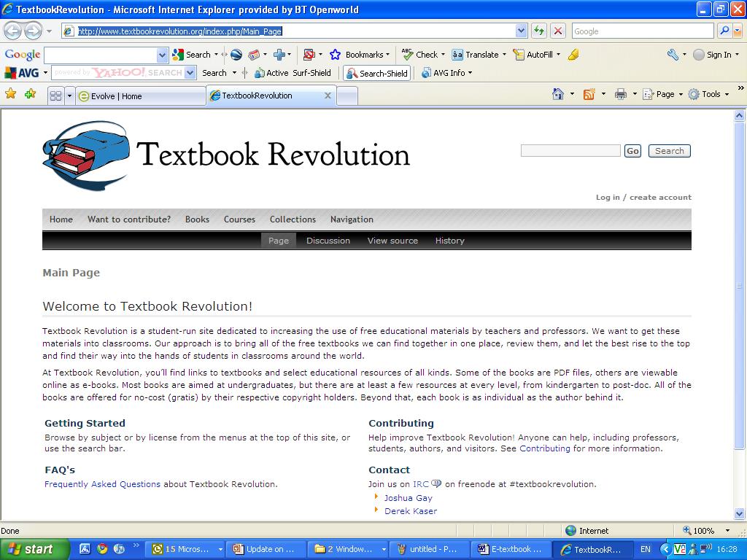Open the tab list dropdown arrow

coord(69,96)
